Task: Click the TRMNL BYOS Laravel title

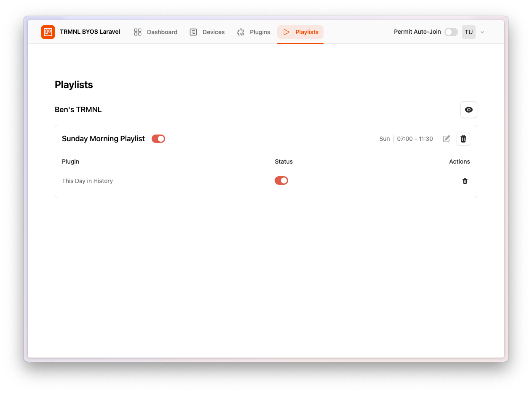Action: click(x=90, y=32)
